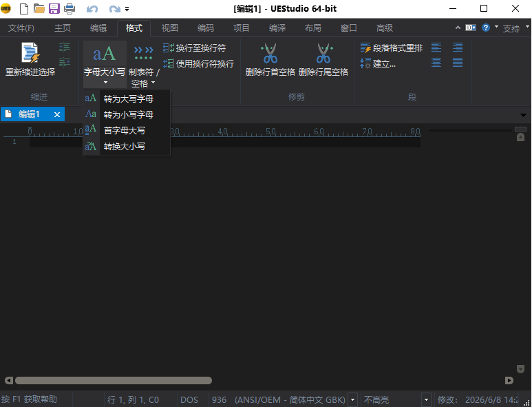Expand the 支持 dropdown arrow
This screenshot has height=407, width=532.
[x=528, y=26]
